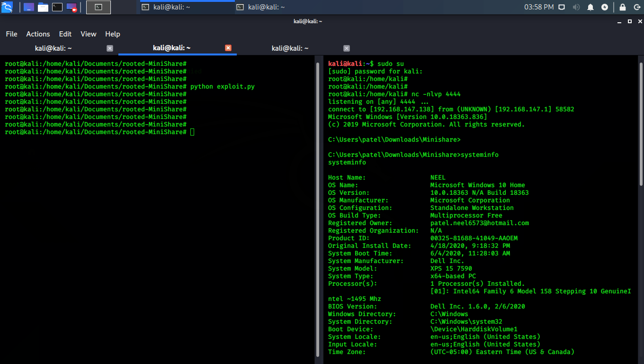
Task: Click '1 Processor(s) Installed.' text
Action: pos(477,284)
